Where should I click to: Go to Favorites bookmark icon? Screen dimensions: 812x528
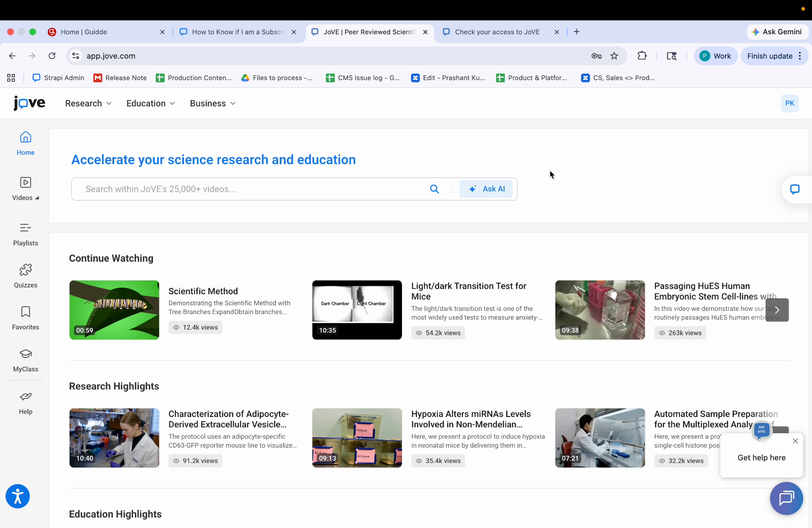pyautogui.click(x=26, y=312)
